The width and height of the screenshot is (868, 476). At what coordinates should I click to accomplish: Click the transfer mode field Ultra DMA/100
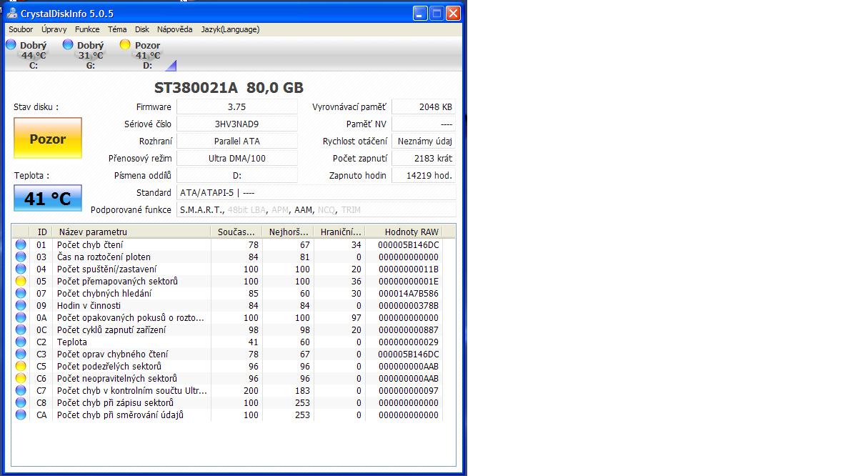236,158
